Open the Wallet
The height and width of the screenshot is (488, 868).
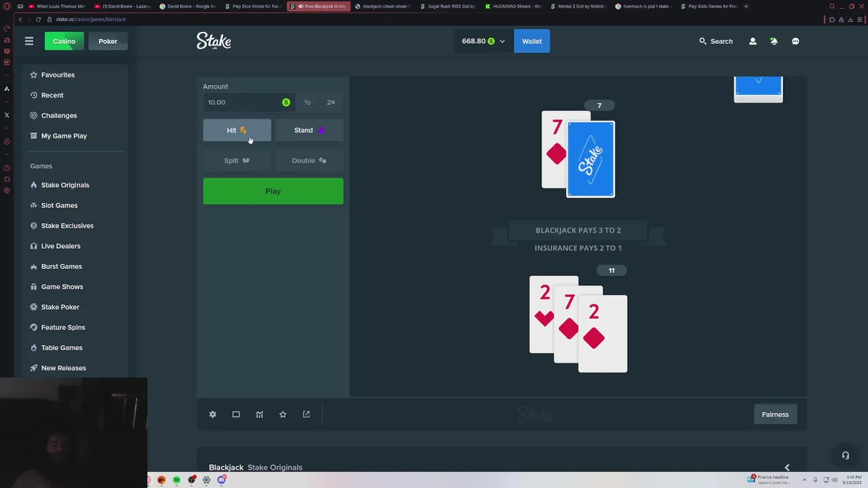(532, 41)
